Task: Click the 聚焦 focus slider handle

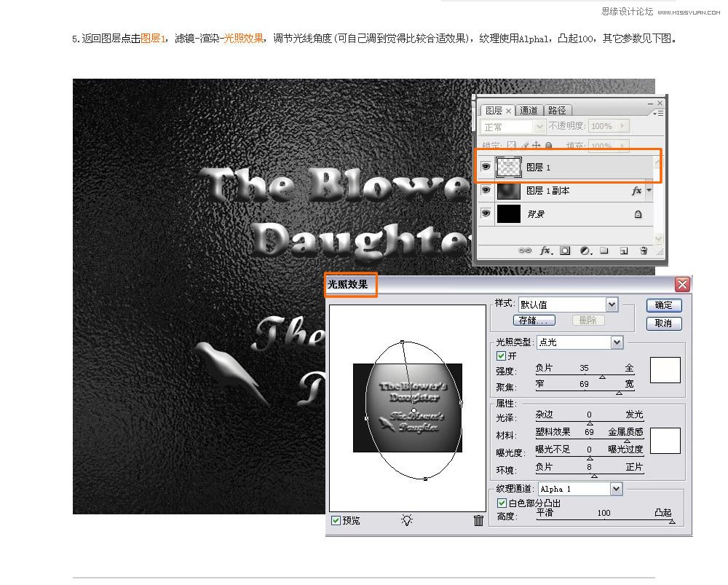Action: 619,393
